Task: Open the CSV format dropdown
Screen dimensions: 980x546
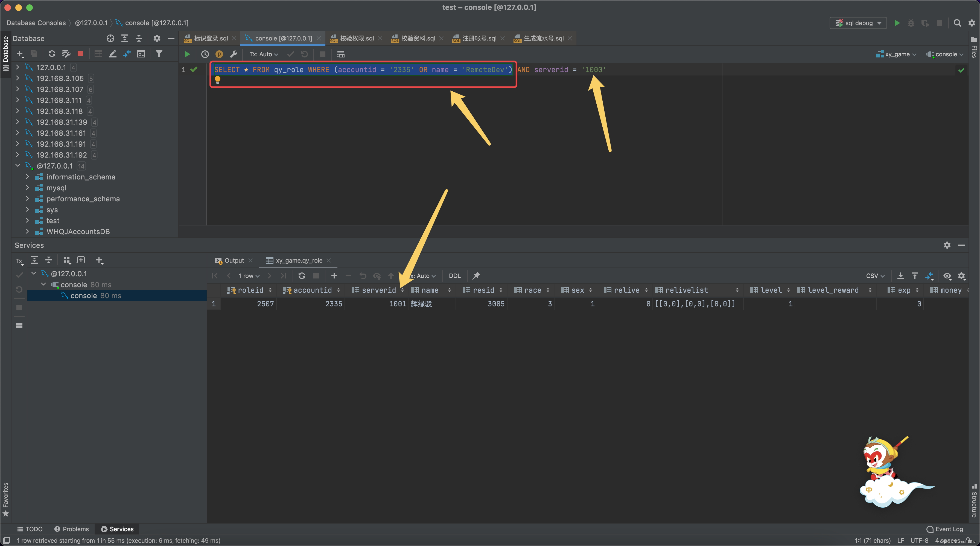Action: pyautogui.click(x=875, y=275)
